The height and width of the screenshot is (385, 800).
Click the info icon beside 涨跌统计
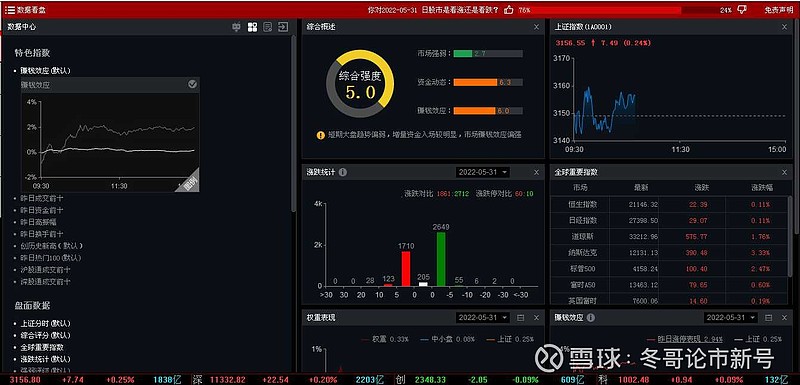[343, 172]
